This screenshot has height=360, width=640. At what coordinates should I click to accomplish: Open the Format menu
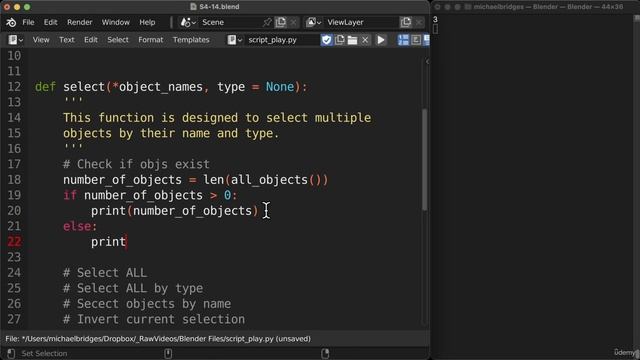coord(150,40)
